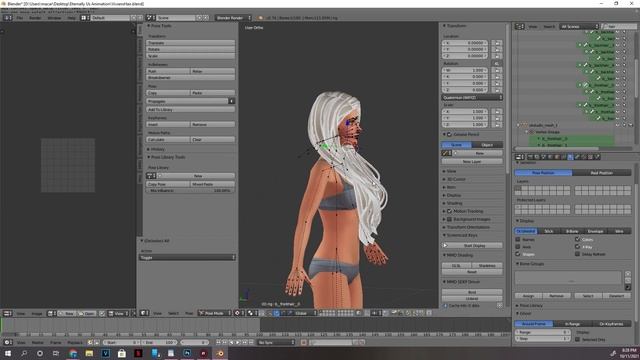
Task: Choose Octahedral bone display type
Action: pyautogui.click(x=526, y=231)
